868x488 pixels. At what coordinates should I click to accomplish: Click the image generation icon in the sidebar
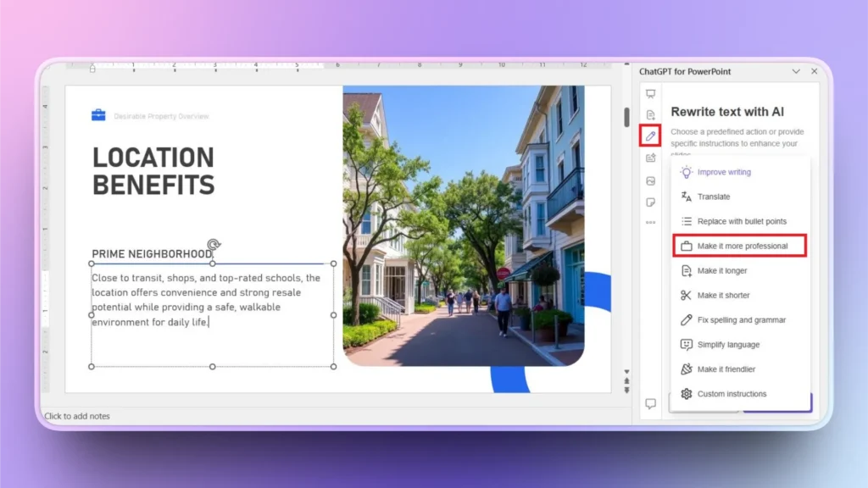pyautogui.click(x=650, y=180)
